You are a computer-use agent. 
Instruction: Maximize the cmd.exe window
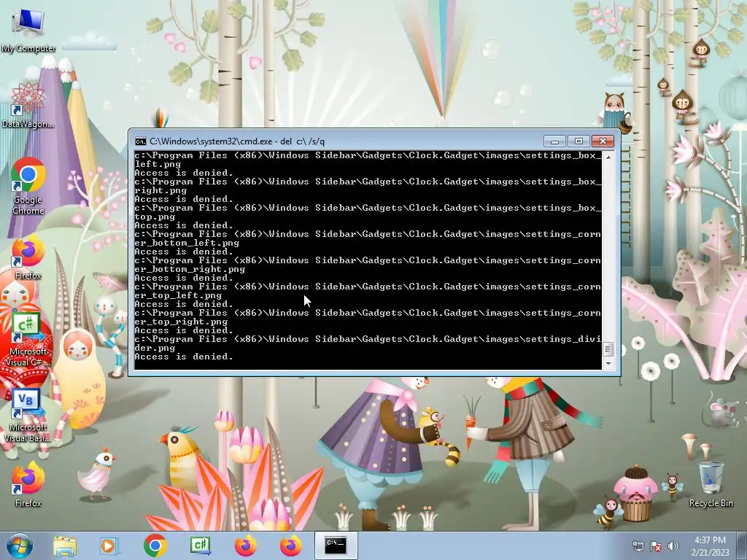[578, 141]
